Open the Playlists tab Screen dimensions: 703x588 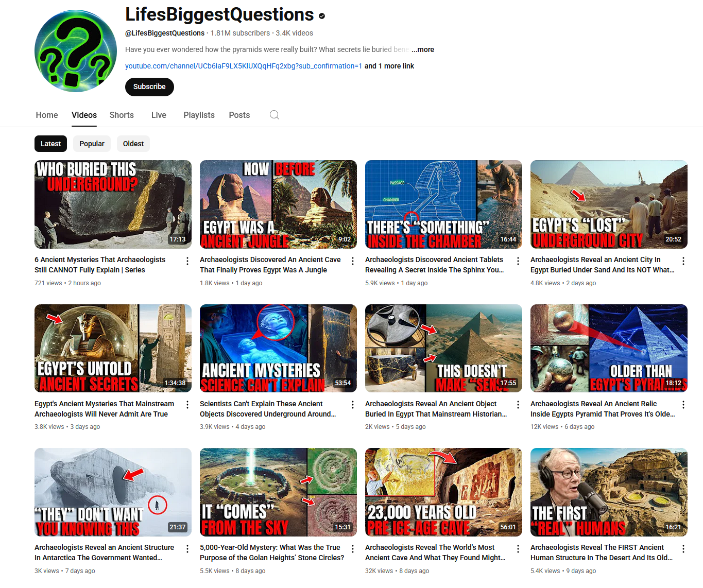coord(199,115)
